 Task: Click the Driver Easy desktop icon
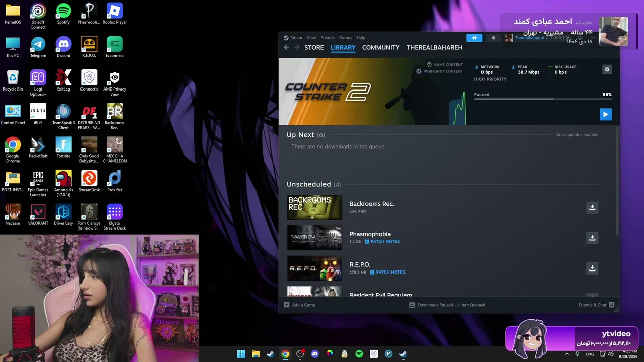tap(63, 215)
